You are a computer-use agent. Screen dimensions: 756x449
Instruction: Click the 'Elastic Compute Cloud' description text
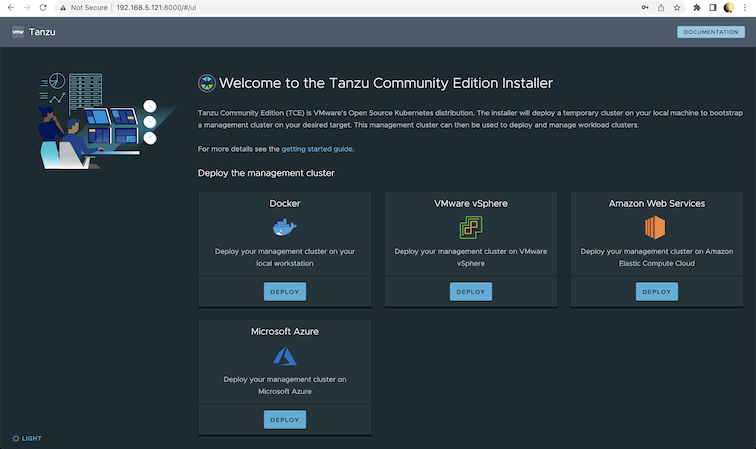[657, 263]
